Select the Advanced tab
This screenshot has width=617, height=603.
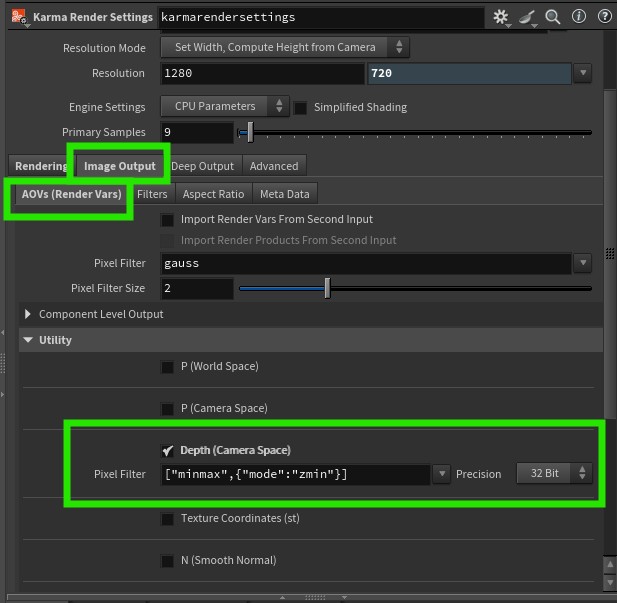(274, 166)
